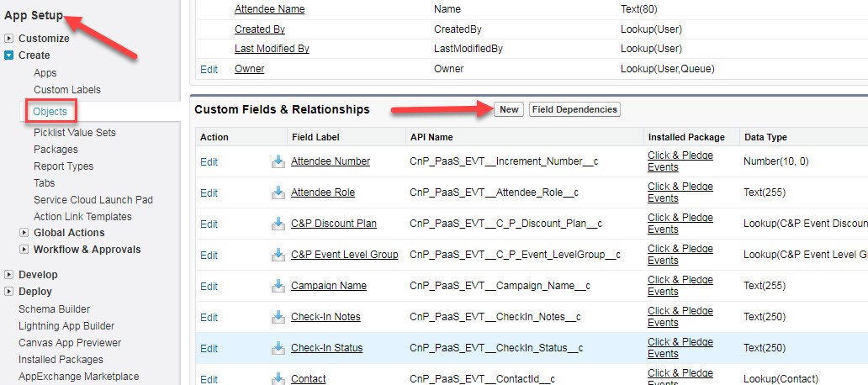Screen dimensions: 868x385
Task: Click download icon beside C&P Event Level Group
Action: pos(278,255)
